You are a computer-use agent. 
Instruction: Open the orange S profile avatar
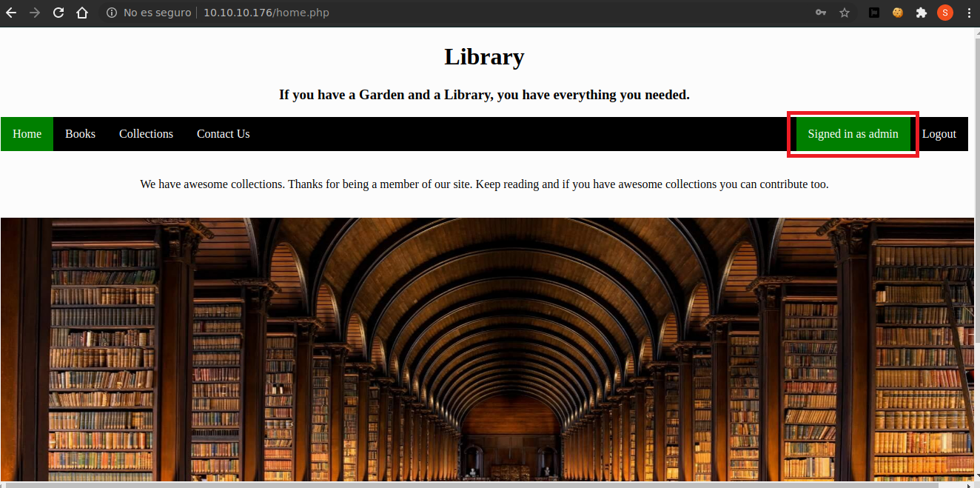(944, 13)
